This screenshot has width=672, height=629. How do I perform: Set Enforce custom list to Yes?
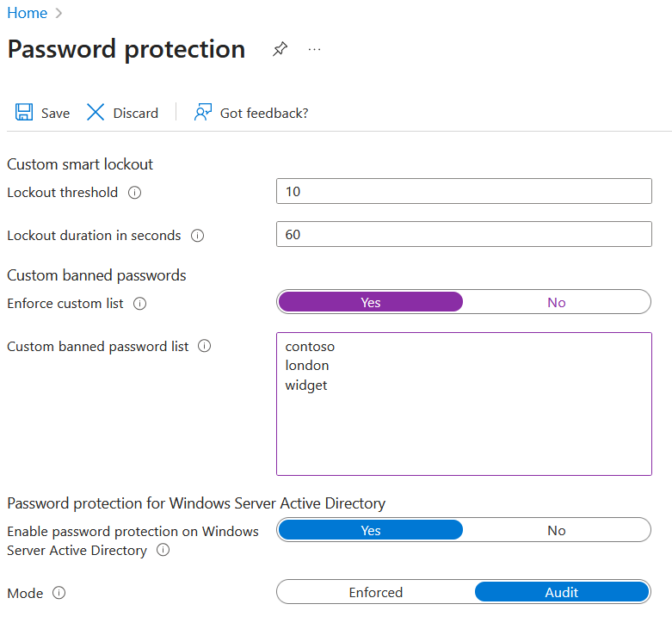371,302
